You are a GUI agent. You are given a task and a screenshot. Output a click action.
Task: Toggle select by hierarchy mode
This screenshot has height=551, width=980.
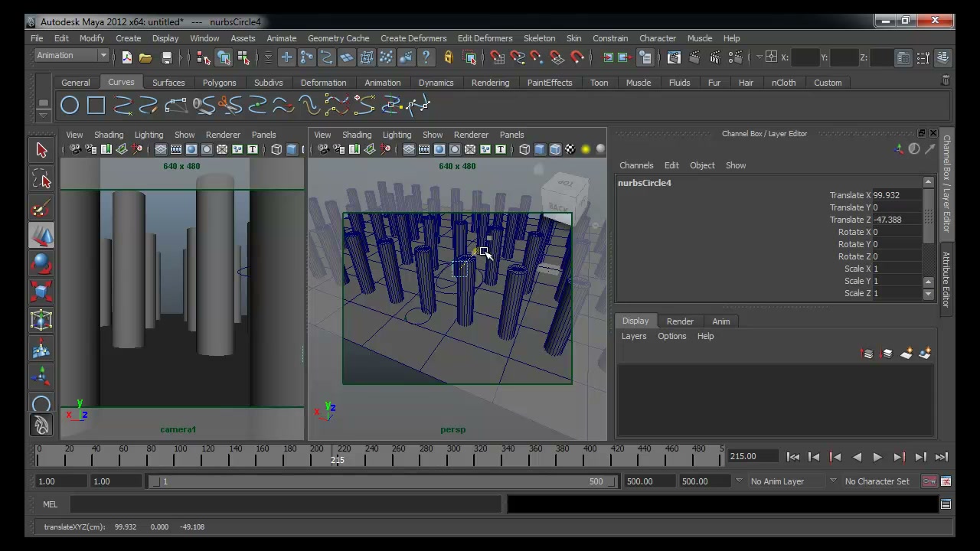(203, 57)
